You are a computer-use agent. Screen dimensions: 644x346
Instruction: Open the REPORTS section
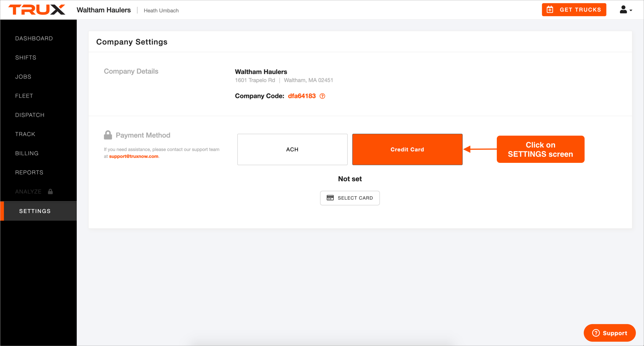click(x=29, y=172)
